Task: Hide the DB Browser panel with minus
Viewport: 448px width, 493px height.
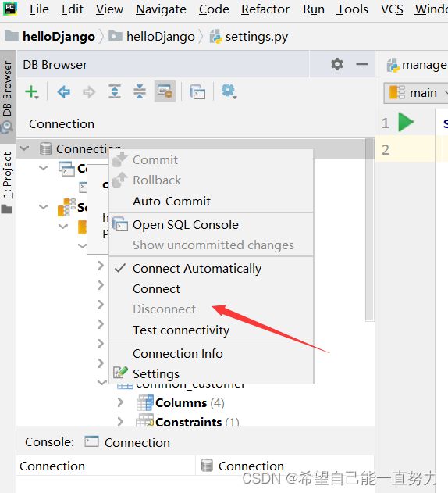Action: [362, 64]
